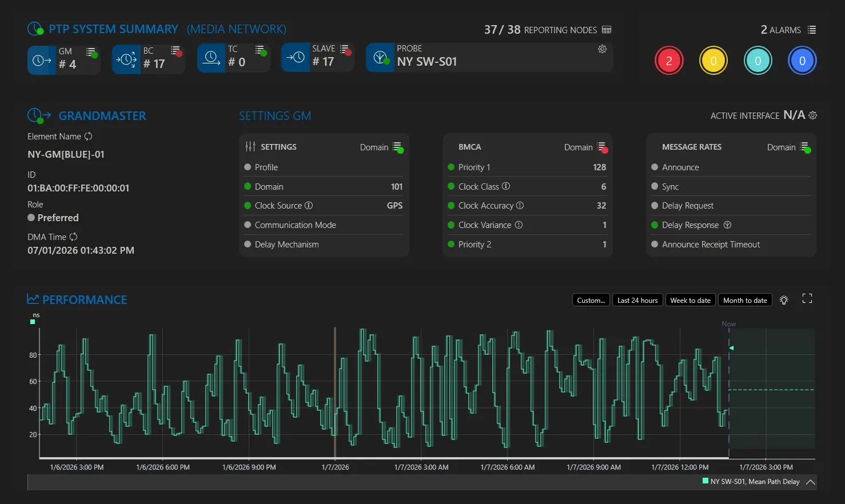Select the Delay Request row
The width and height of the screenshot is (845, 504).
pos(731,205)
